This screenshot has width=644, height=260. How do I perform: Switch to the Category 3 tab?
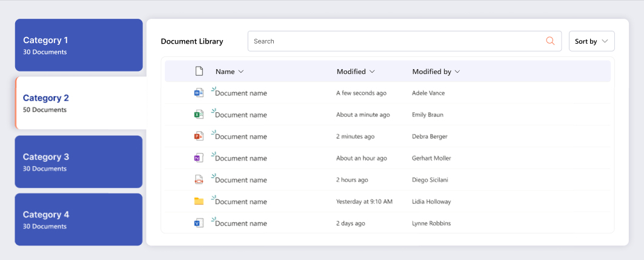pyautogui.click(x=79, y=162)
